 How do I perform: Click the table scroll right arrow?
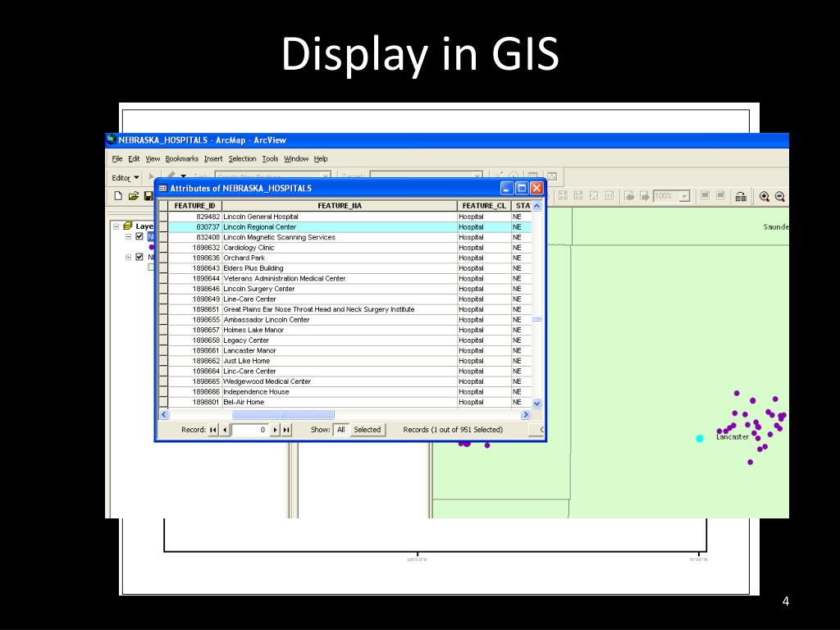[x=526, y=414]
